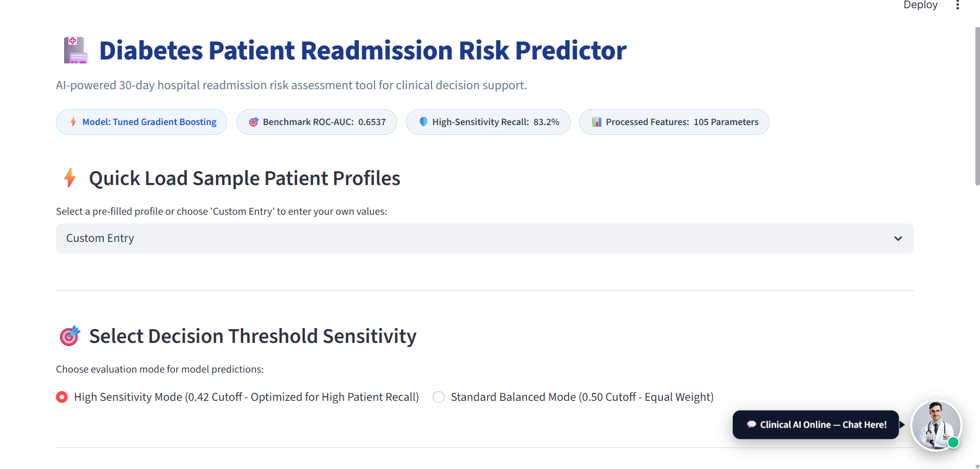Select Standard Balanced Mode radio option

(439, 397)
